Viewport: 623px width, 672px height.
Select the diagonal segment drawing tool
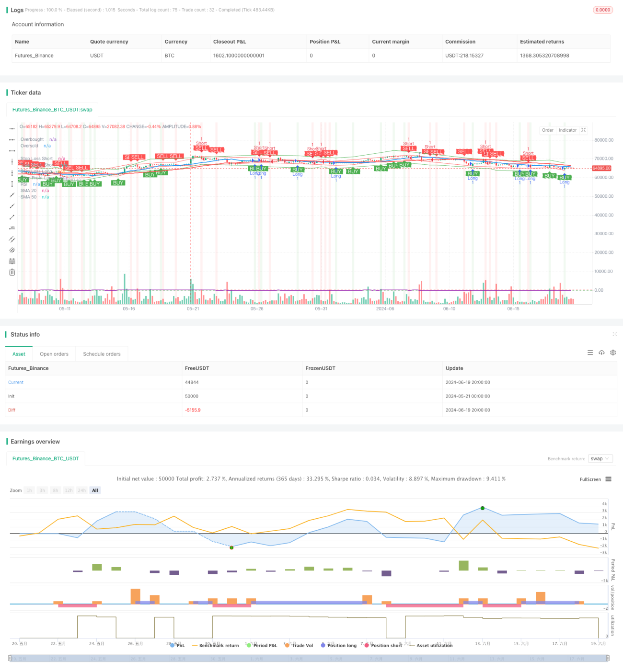tap(12, 217)
